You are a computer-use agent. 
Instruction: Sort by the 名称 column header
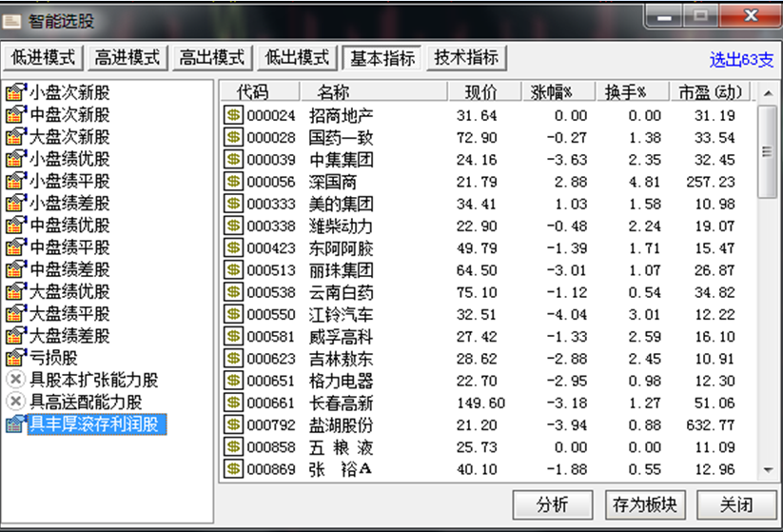click(373, 92)
